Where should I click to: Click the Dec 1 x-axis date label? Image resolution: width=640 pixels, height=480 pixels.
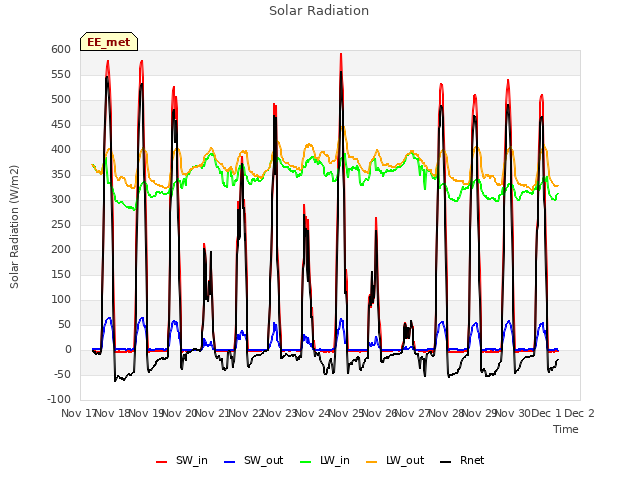545,413
